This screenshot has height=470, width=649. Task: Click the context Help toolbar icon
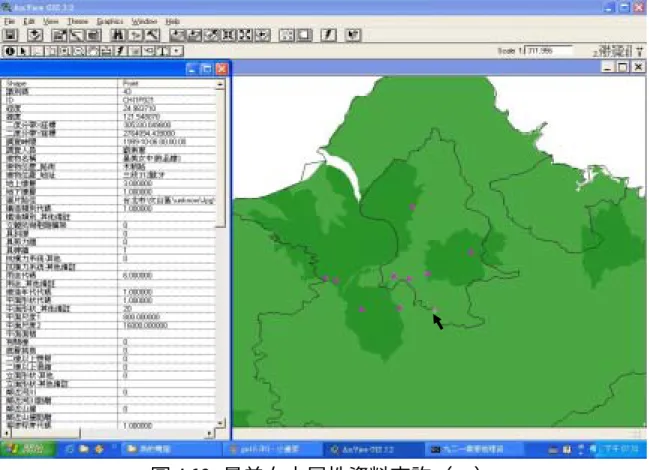[x=353, y=35]
